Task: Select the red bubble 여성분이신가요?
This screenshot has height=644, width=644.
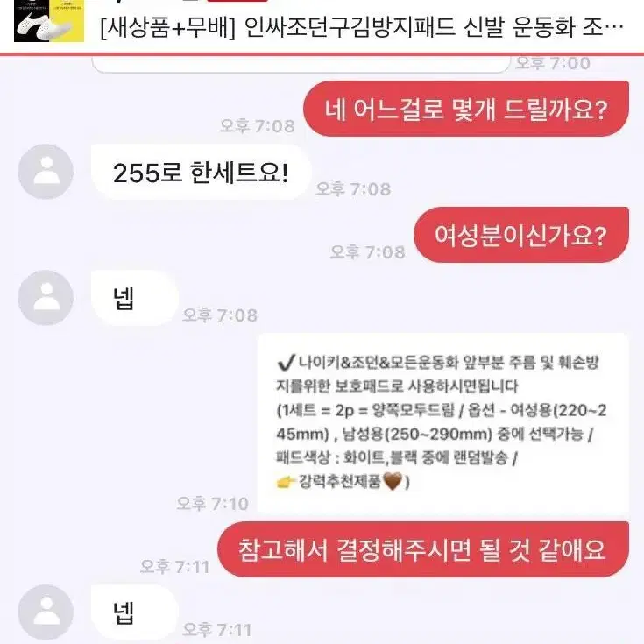Action: [520, 235]
